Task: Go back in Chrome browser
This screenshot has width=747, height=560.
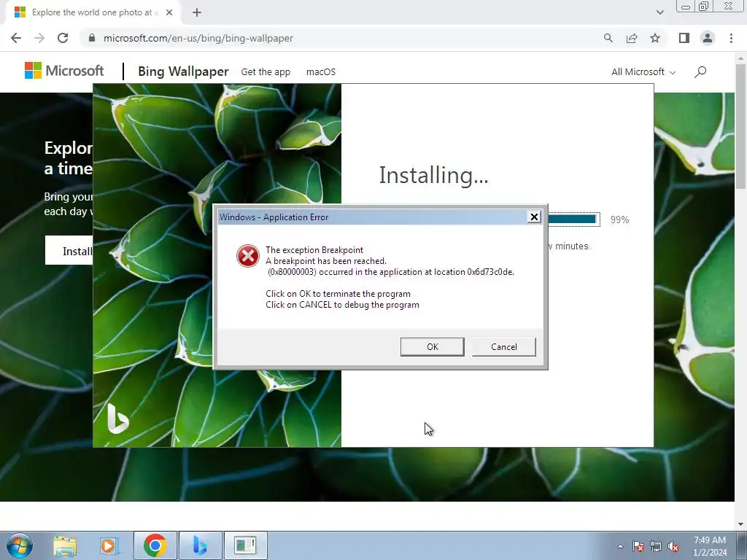Action: (x=16, y=38)
